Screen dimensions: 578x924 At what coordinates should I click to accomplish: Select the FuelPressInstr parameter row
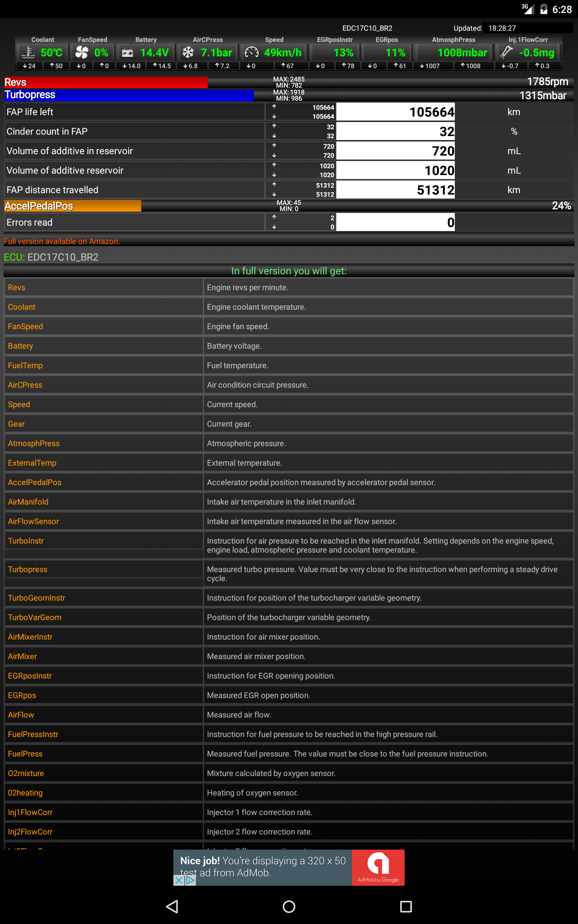289,734
